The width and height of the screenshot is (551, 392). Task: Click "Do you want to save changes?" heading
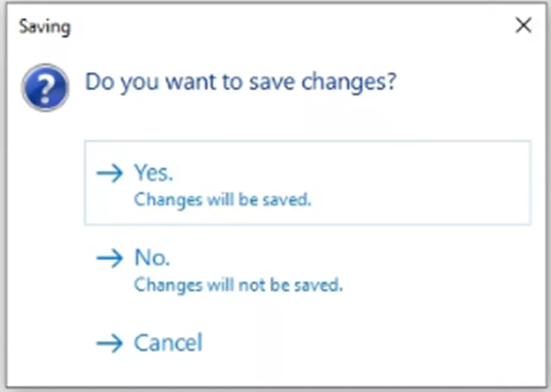click(x=241, y=82)
